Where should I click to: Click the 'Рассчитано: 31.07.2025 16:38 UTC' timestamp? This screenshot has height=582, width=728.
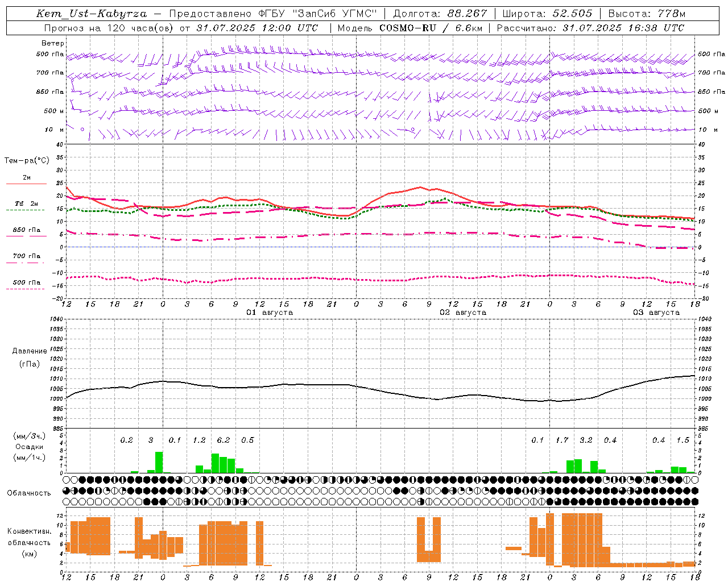[590, 28]
